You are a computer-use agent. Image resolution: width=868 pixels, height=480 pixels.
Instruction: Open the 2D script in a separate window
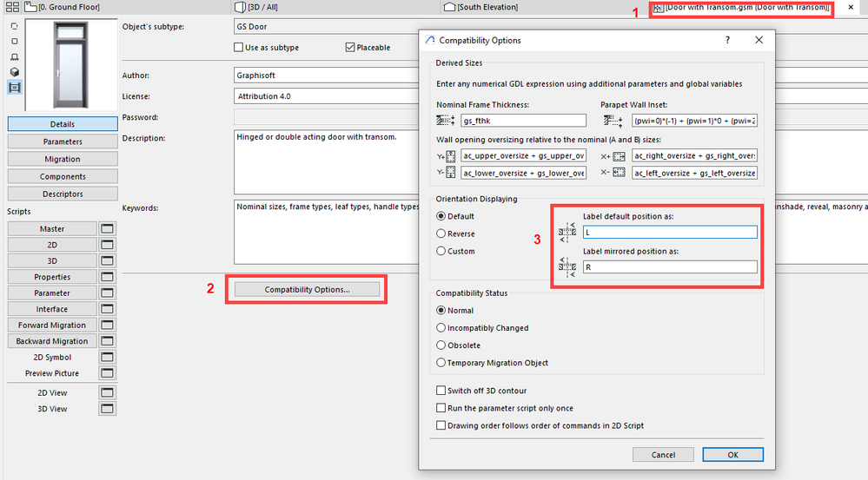pos(108,245)
